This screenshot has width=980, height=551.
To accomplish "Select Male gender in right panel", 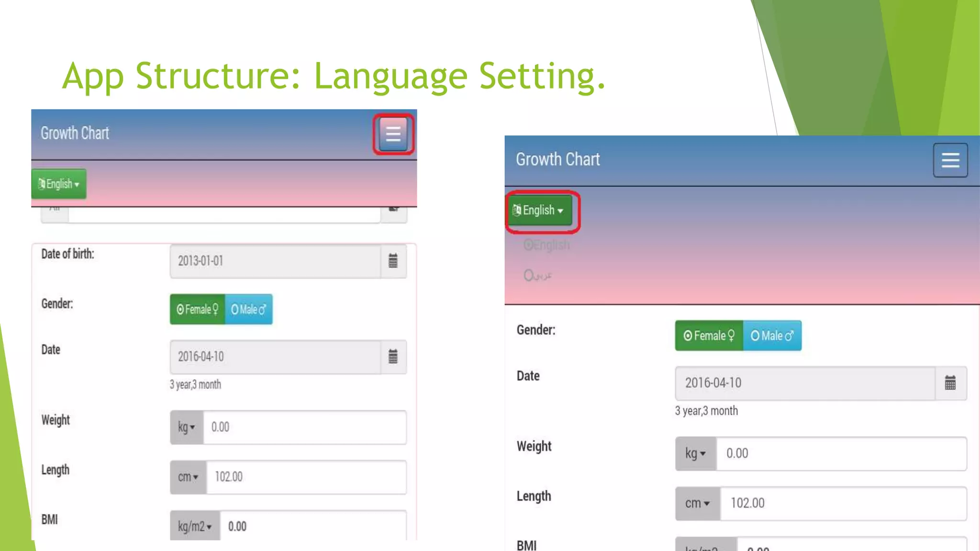I will pos(772,336).
